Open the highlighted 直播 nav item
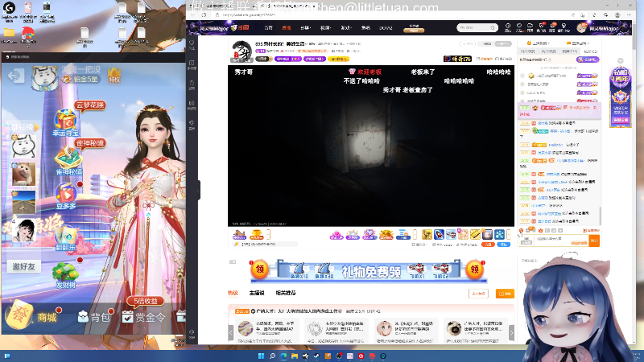The width and height of the screenshot is (644, 362). click(287, 28)
